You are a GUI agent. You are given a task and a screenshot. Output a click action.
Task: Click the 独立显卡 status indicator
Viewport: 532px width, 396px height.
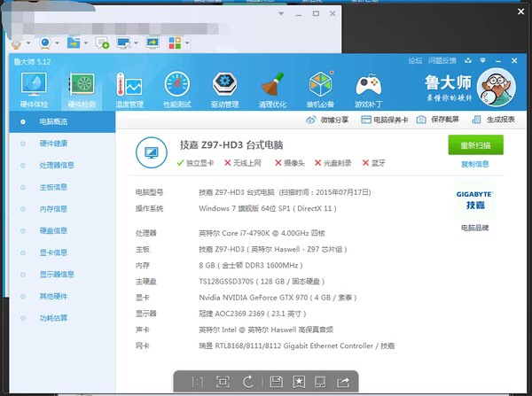coord(195,163)
